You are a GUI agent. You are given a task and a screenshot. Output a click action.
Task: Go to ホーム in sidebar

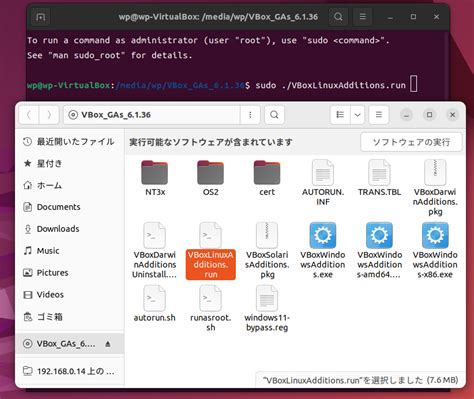[x=69, y=185]
